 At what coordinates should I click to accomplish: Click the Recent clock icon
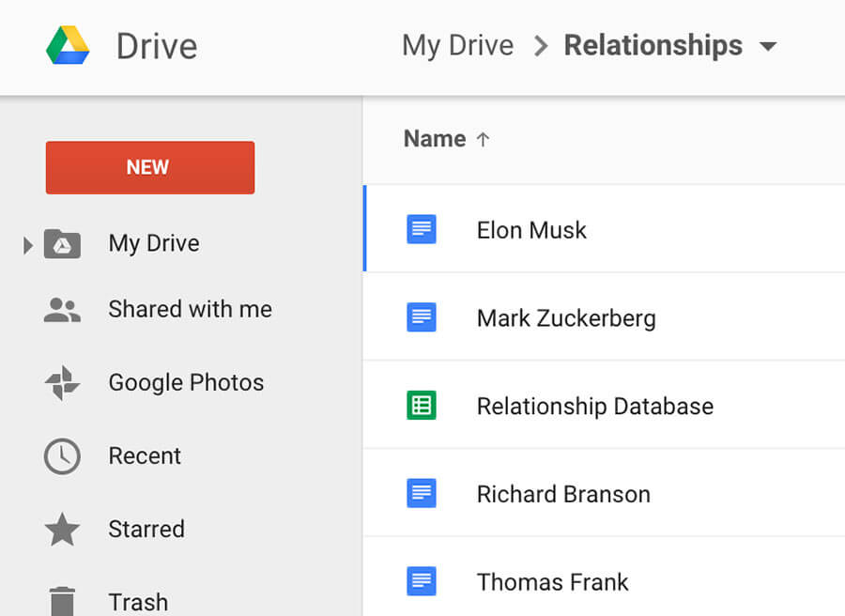coord(63,456)
